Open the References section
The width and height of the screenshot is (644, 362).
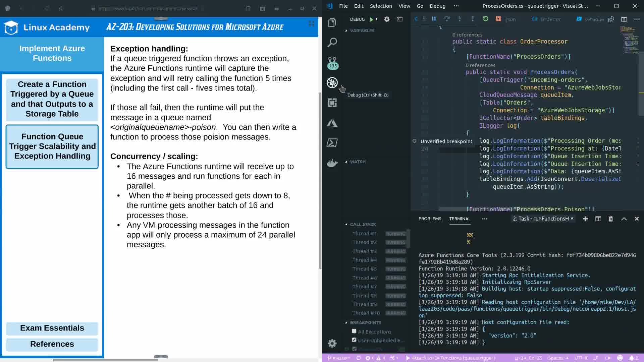pyautogui.click(x=52, y=344)
